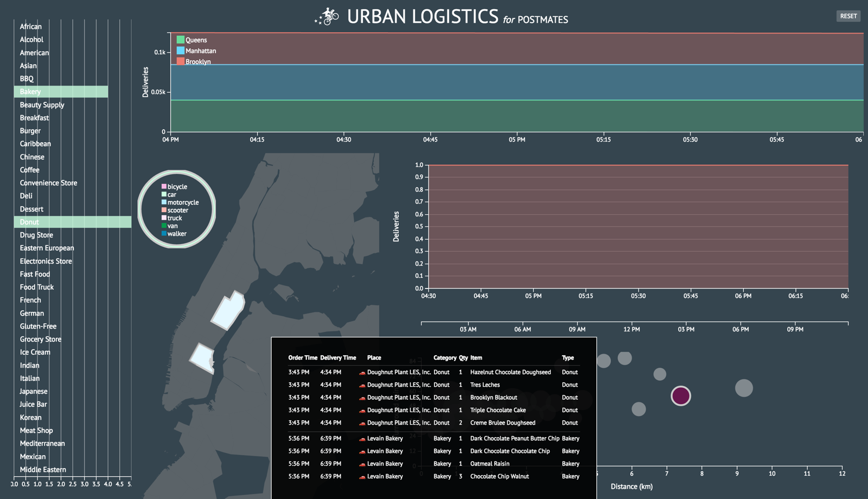Viewport: 868px width, 499px height.
Task: Select the Electronics Store category
Action: (46, 261)
